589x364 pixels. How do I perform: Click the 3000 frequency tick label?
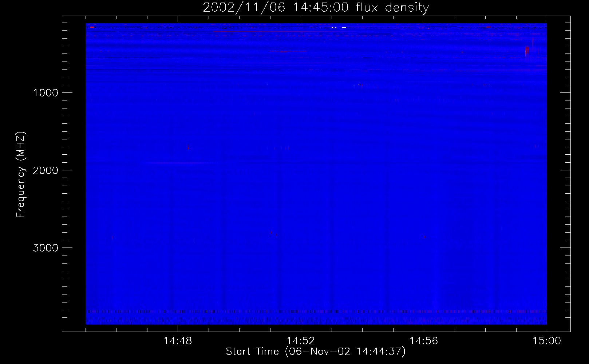point(46,248)
